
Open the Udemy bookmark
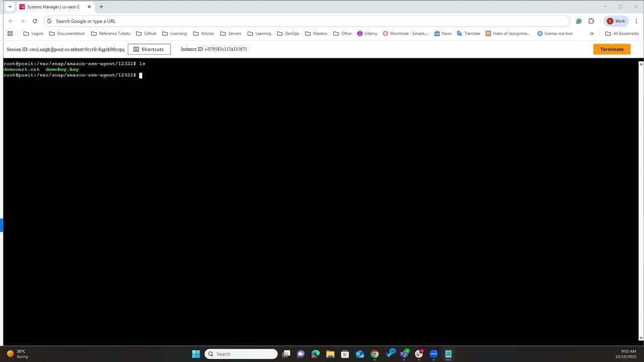click(x=367, y=34)
